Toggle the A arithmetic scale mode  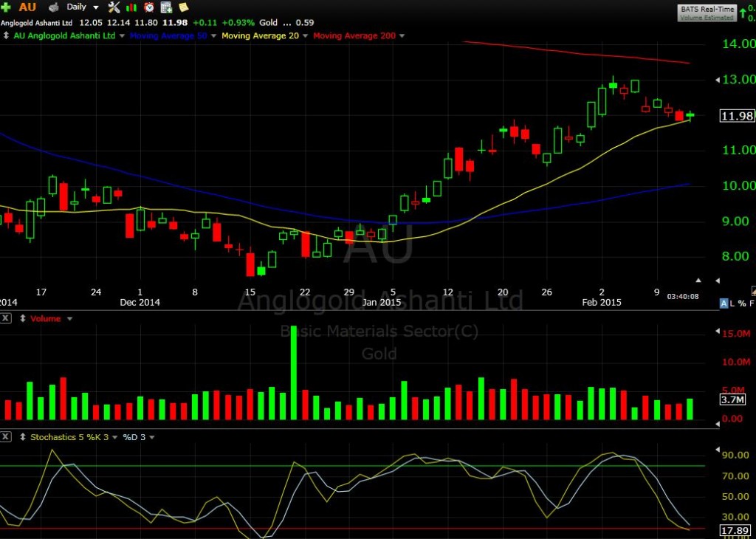coord(724,303)
